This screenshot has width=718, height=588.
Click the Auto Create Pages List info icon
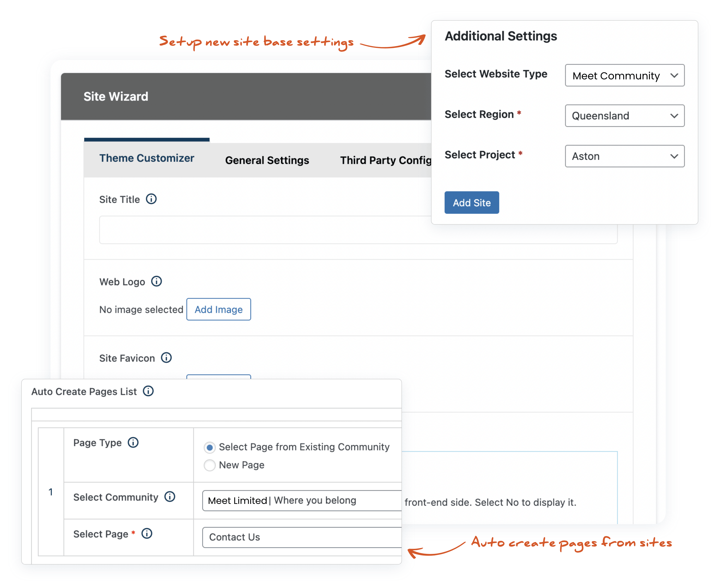(x=148, y=391)
